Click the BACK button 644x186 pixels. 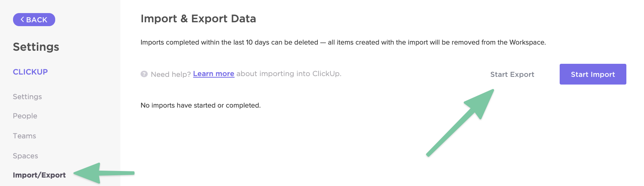pos(34,20)
